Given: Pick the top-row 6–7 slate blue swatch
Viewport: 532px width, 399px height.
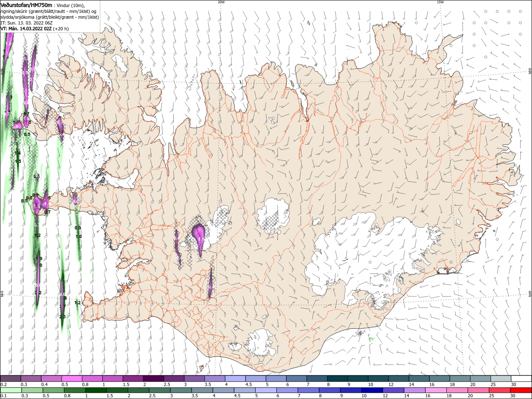Looking at the screenshot, I should (x=297, y=379).
